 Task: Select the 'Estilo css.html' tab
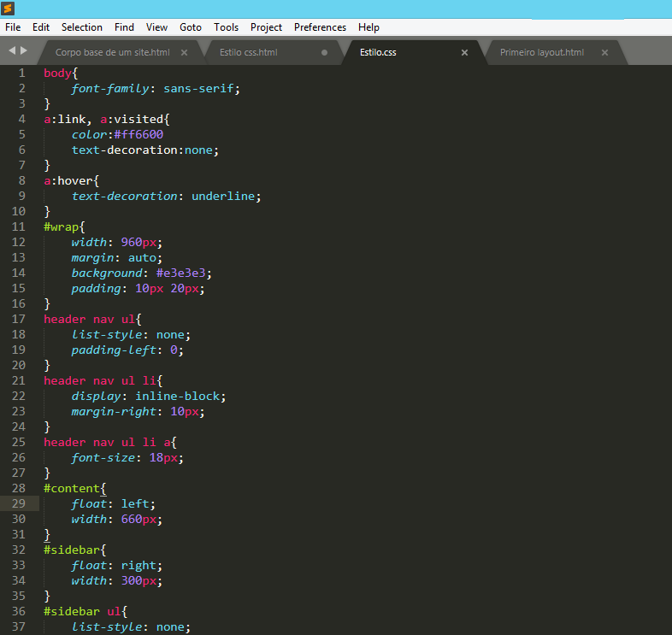point(248,53)
